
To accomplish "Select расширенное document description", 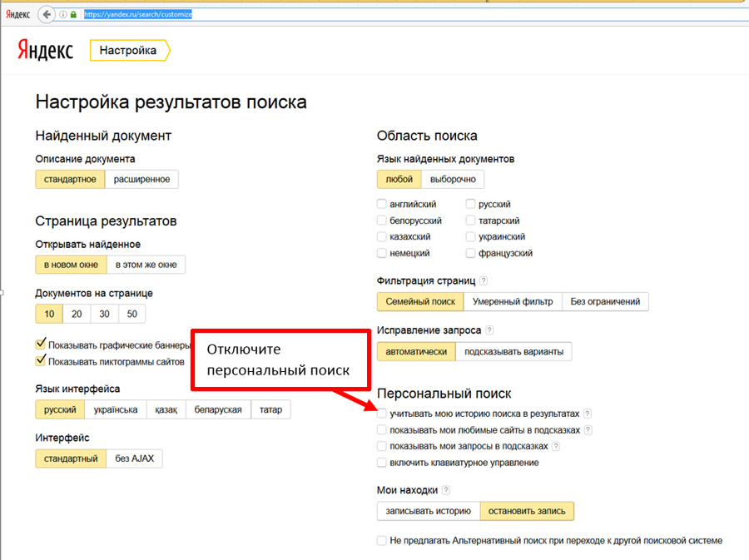I will pos(141,179).
